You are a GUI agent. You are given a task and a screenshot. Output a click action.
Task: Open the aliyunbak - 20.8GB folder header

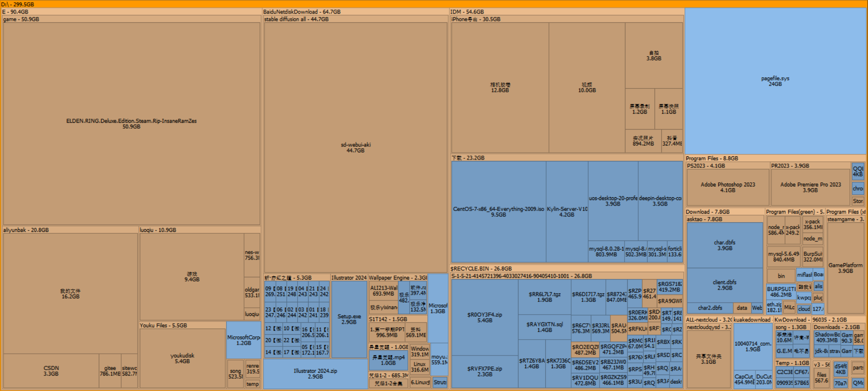pyautogui.click(x=71, y=230)
